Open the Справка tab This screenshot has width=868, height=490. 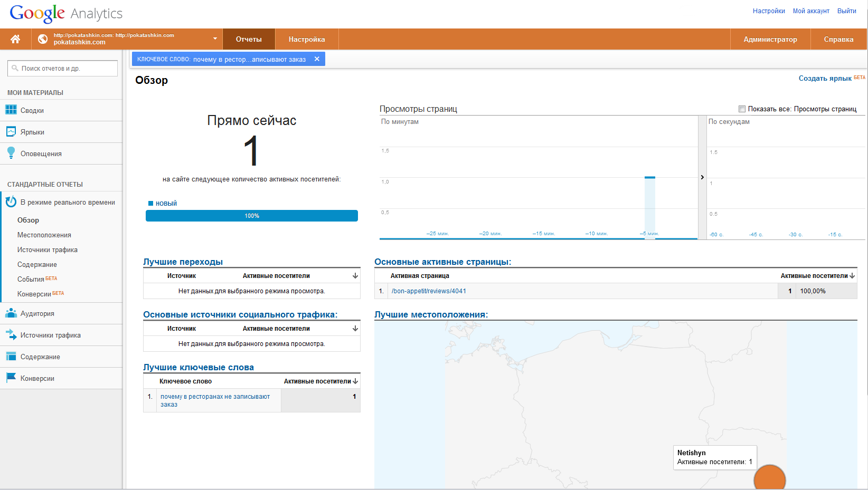(838, 39)
